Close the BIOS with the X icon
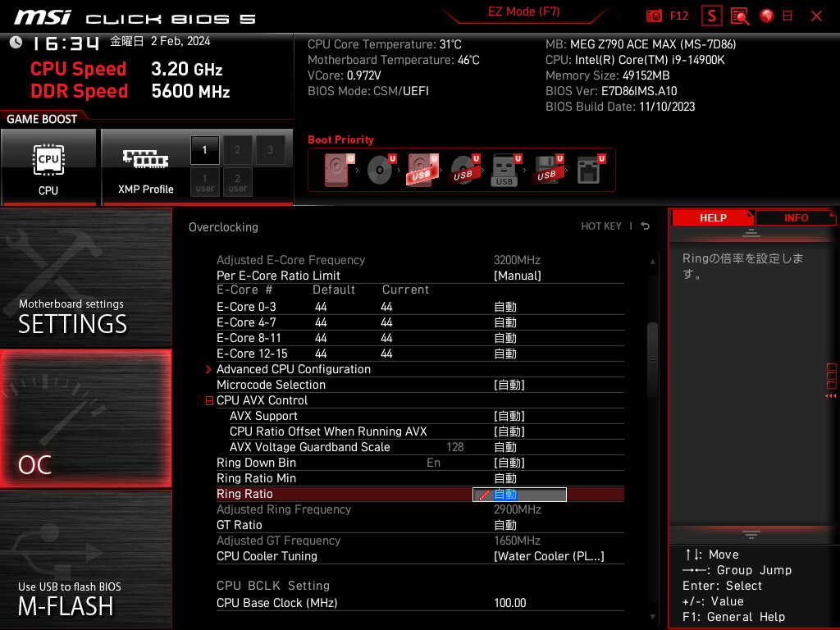Screen dimensions: 840x630 pos(816,16)
